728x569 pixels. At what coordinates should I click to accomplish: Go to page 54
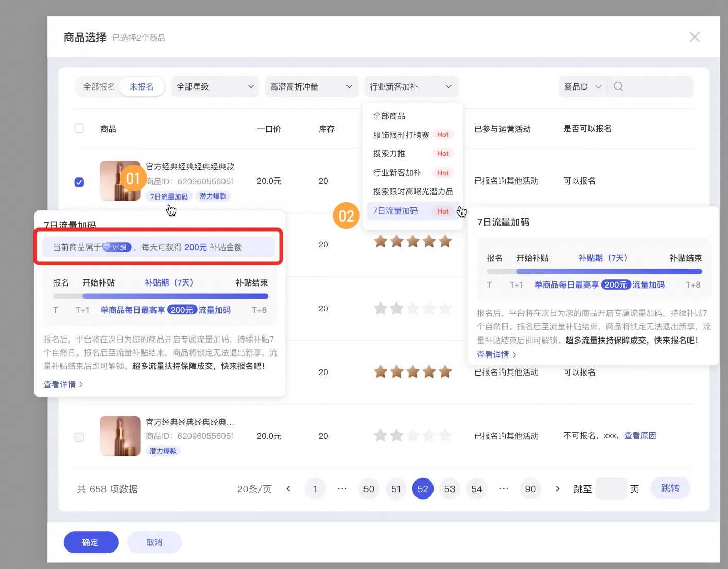click(x=477, y=489)
